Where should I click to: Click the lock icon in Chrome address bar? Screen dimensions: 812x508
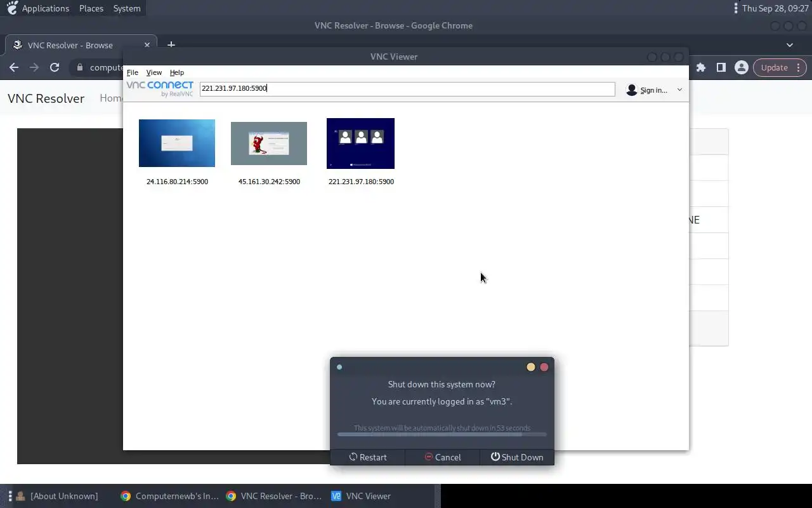(80, 67)
